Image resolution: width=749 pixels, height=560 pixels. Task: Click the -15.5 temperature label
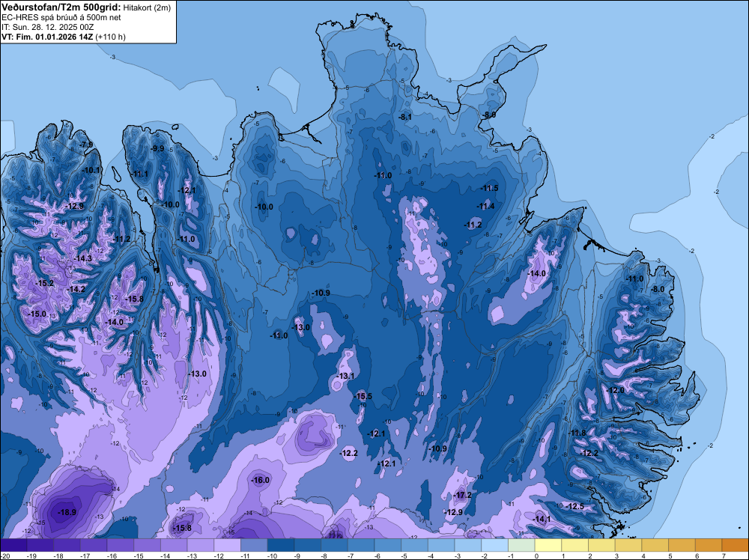363,396
